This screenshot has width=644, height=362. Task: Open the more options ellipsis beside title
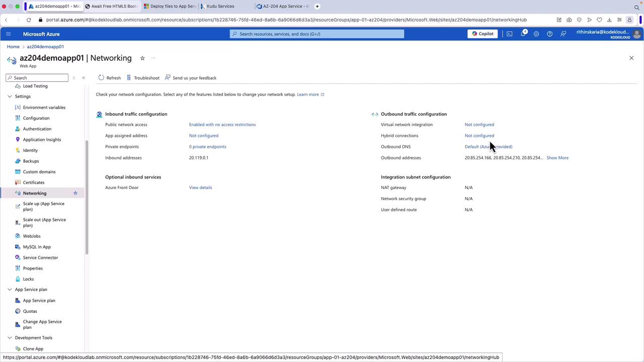[x=153, y=58]
